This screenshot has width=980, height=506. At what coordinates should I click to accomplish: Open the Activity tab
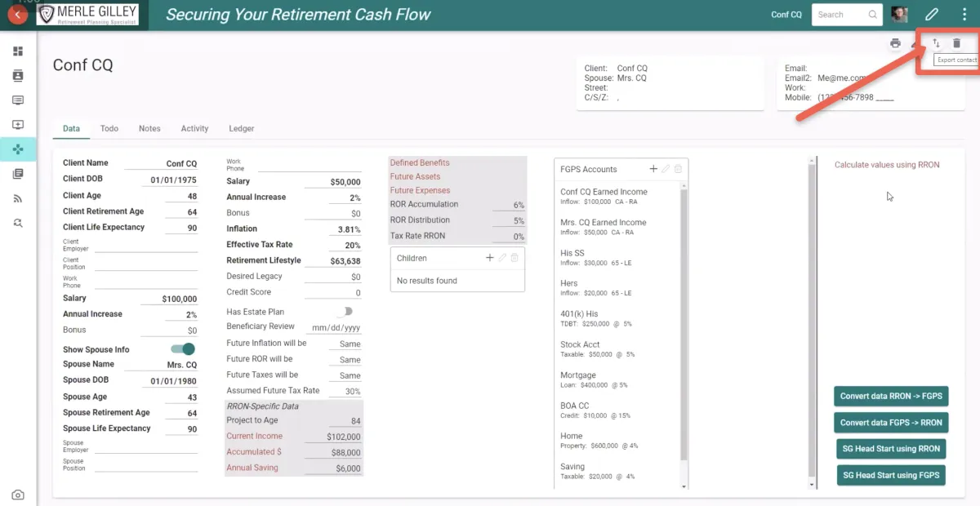click(194, 128)
